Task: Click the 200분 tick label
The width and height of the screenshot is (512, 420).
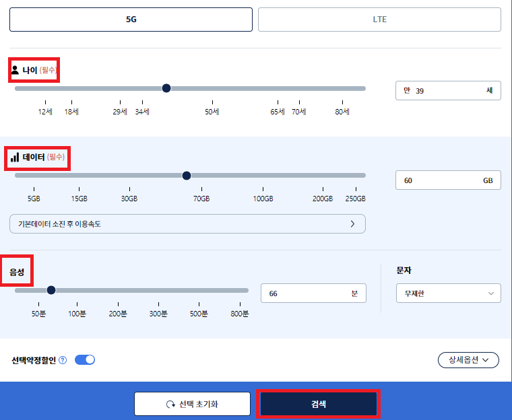Action: 118,314
